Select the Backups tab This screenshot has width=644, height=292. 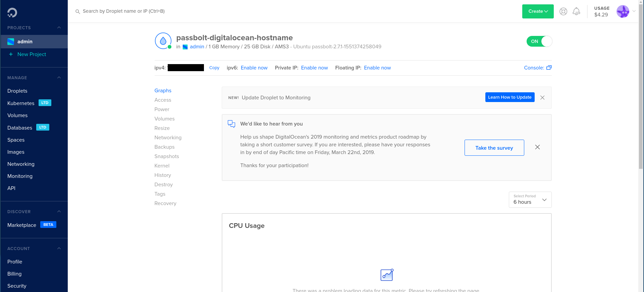pyautogui.click(x=164, y=147)
